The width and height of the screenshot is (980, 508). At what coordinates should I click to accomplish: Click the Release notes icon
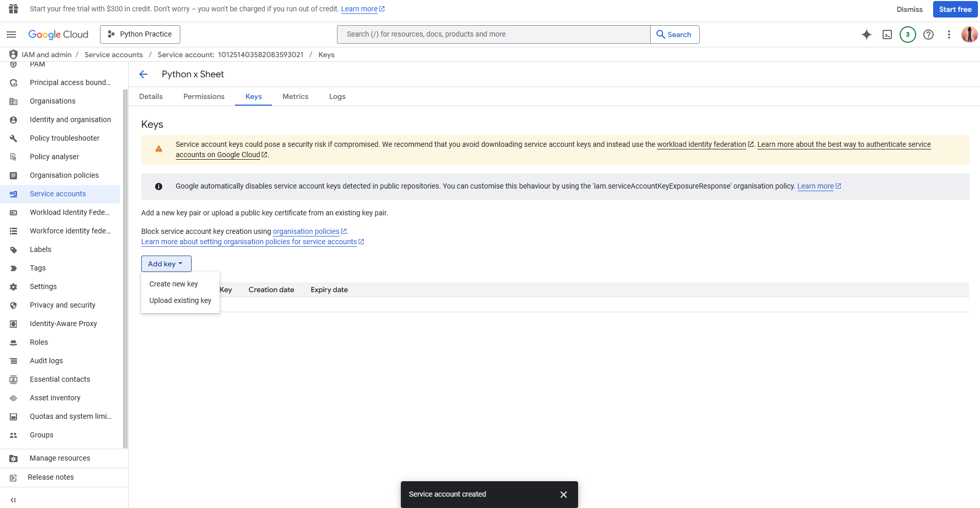pyautogui.click(x=13, y=478)
